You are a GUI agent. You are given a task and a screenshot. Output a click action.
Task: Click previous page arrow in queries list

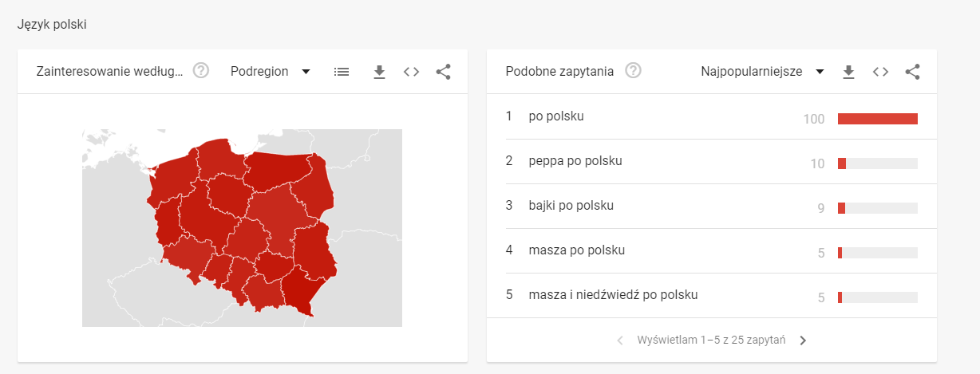(x=620, y=341)
